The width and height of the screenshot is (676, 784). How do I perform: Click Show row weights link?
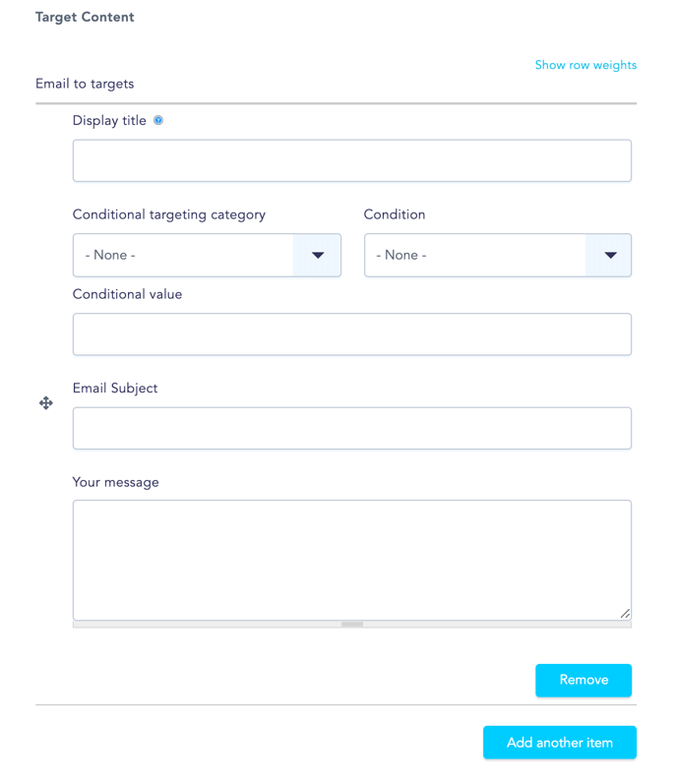585,65
